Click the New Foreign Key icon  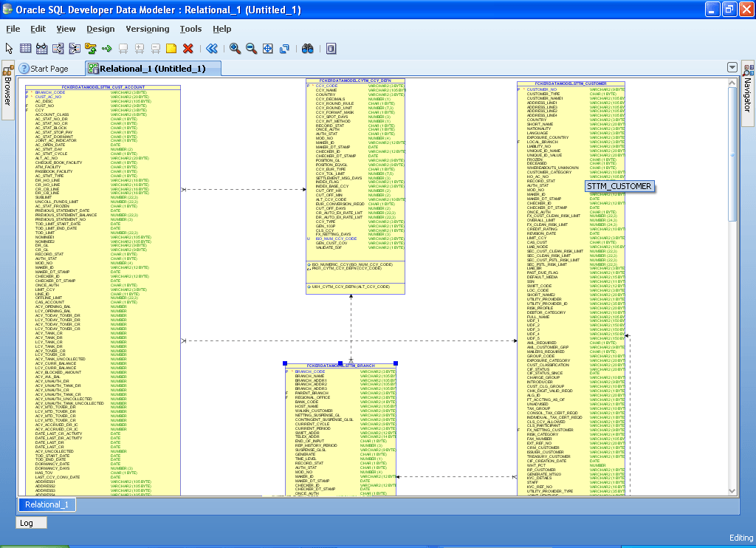(x=90, y=48)
